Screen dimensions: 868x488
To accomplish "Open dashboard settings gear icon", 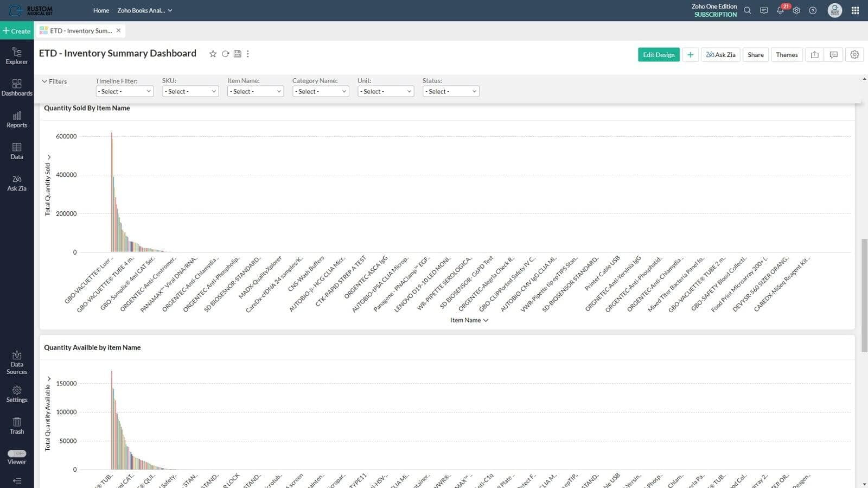I will point(854,55).
